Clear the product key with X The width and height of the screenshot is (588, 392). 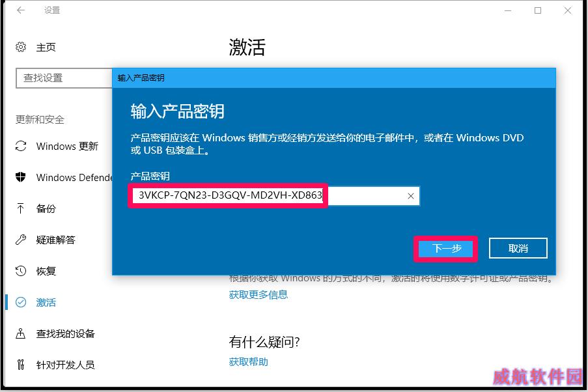point(411,196)
